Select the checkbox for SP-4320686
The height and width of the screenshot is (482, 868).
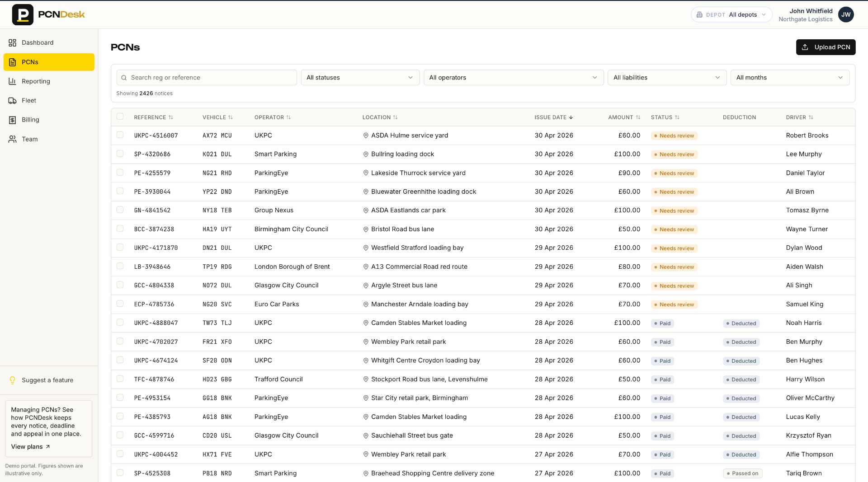tap(120, 154)
